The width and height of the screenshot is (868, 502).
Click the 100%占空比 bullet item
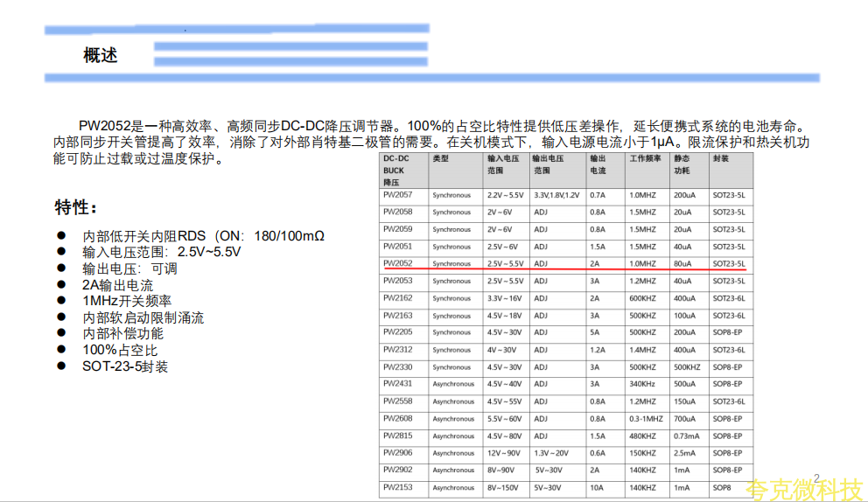[120, 350]
